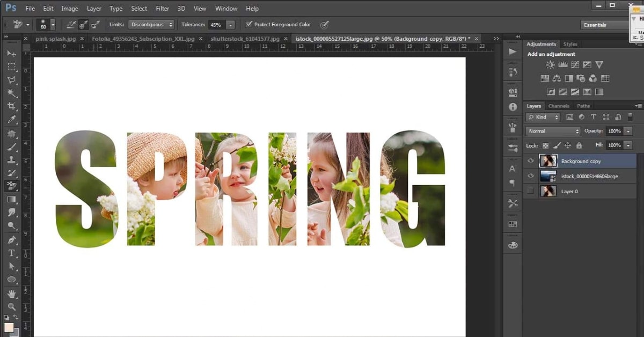Add a Channel Mixer adjustment

coord(593,78)
